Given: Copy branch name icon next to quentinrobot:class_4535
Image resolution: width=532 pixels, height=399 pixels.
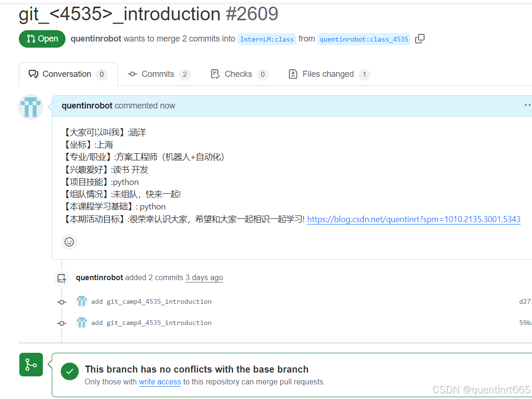Looking at the screenshot, I should point(420,39).
